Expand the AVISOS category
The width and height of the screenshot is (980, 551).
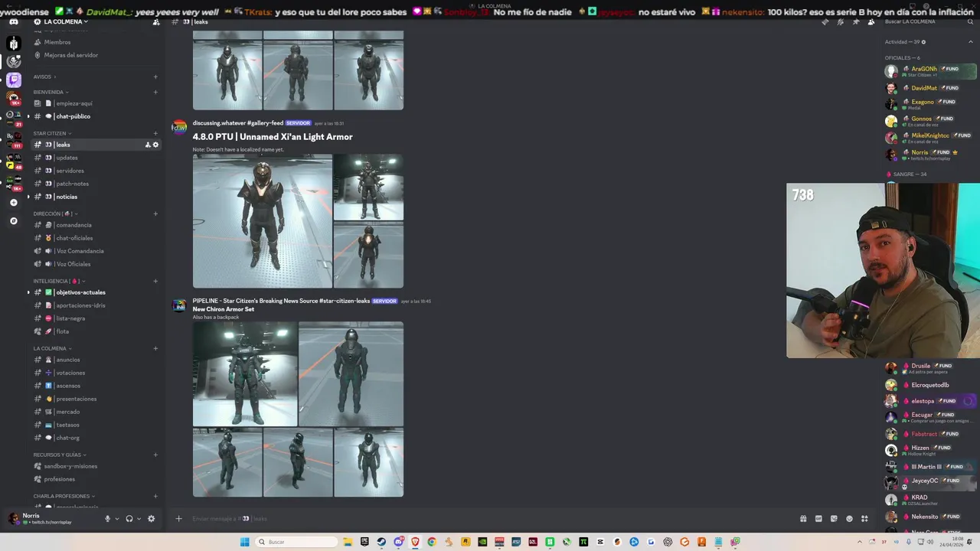coord(44,77)
